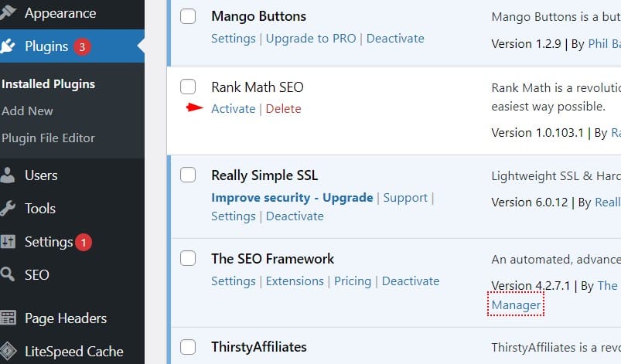
Task: Click the Page Headers layout icon
Action: pyautogui.click(x=8, y=318)
